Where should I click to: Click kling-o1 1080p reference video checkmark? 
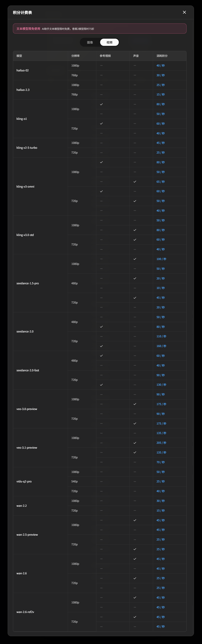(101, 104)
